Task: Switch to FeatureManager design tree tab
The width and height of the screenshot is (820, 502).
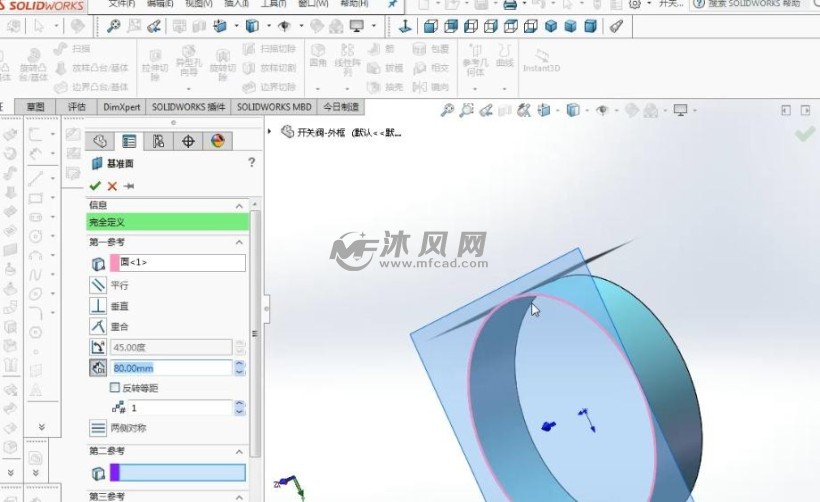Action: (100, 141)
